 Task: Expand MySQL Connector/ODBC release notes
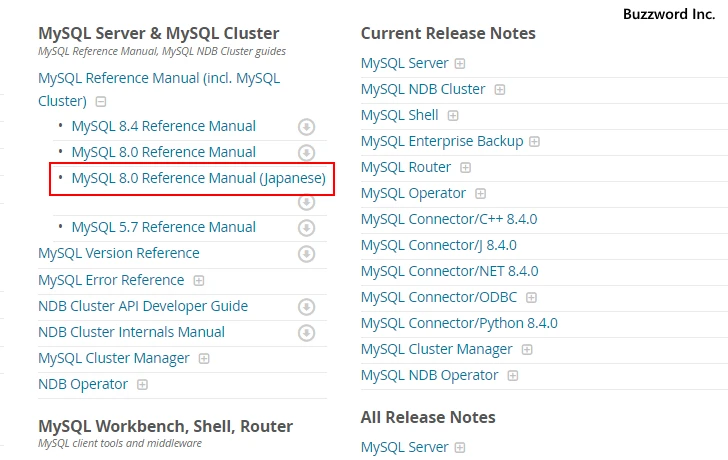tap(531, 298)
